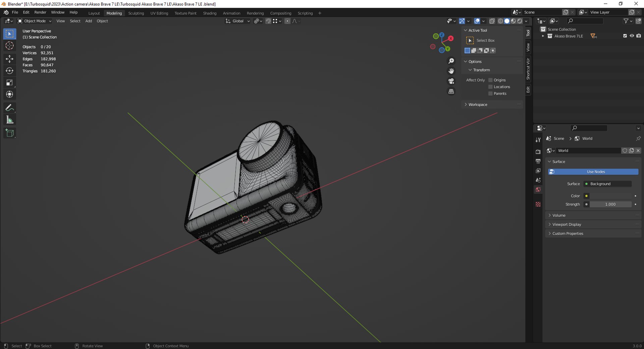Switch to Sculpting workspace tab
The image size is (644, 349).
tap(136, 13)
